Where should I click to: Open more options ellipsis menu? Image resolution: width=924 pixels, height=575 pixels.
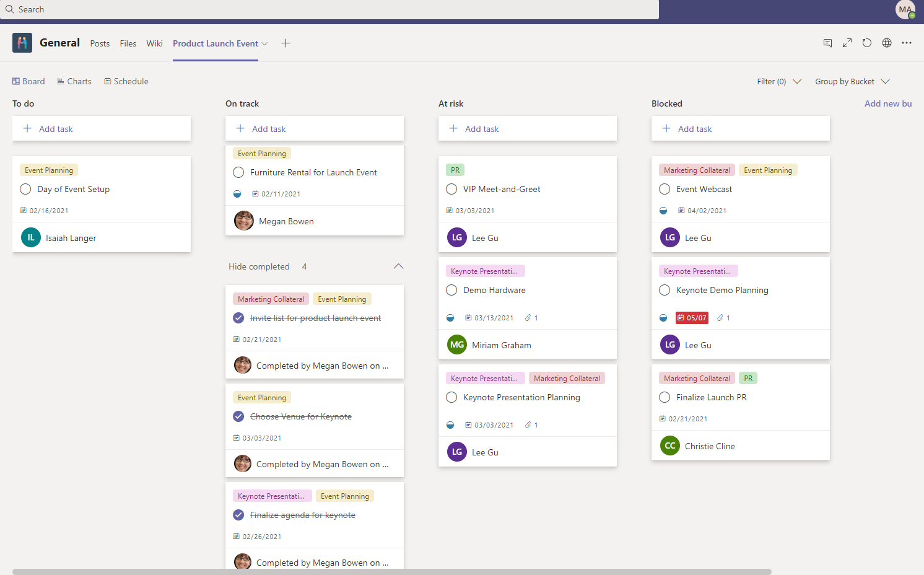(907, 43)
